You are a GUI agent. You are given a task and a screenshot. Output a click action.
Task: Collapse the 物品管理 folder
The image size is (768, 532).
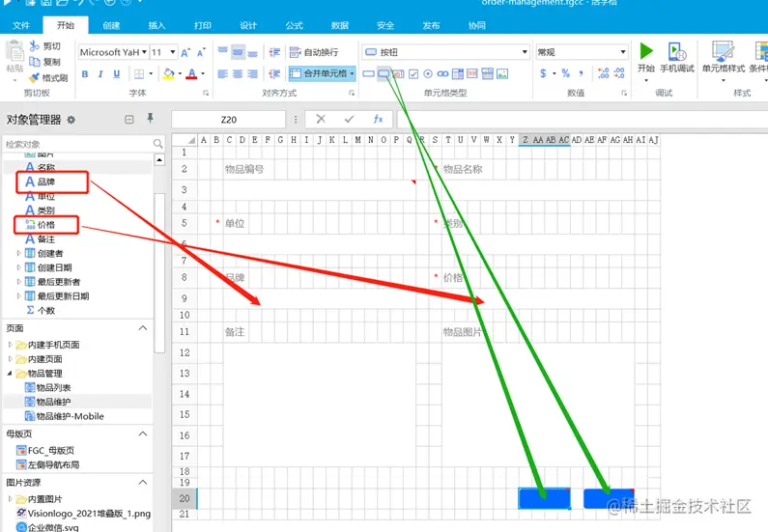click(10, 373)
